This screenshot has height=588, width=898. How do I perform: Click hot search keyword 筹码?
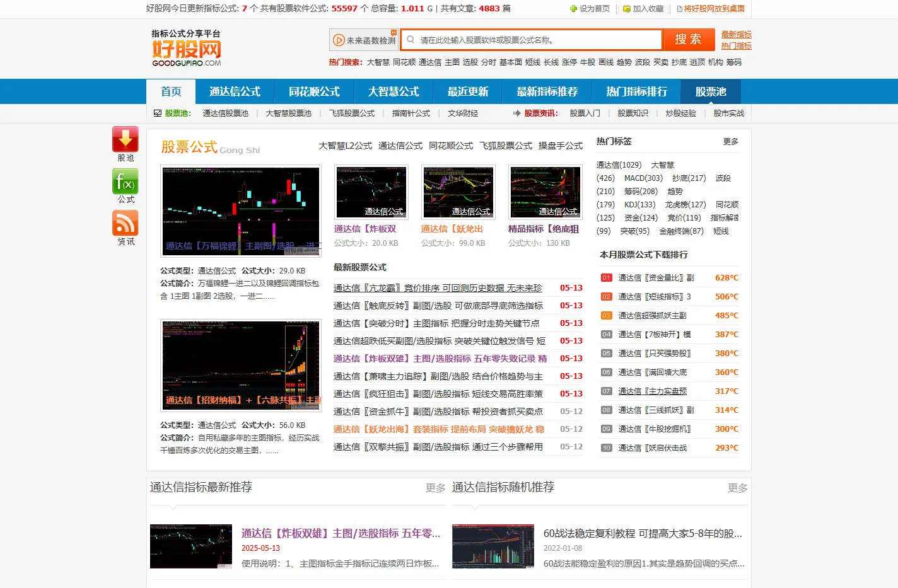click(x=734, y=62)
